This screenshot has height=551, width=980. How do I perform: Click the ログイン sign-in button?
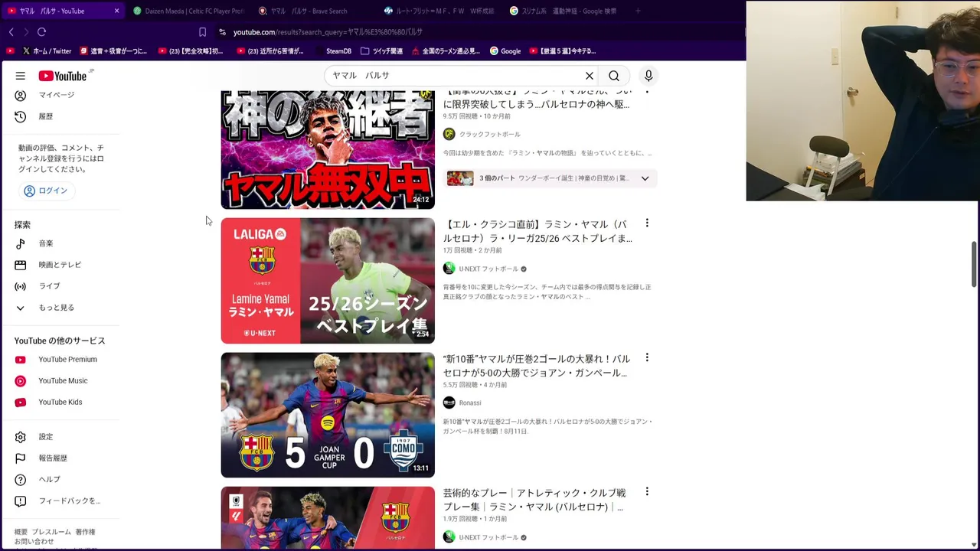[x=46, y=191]
